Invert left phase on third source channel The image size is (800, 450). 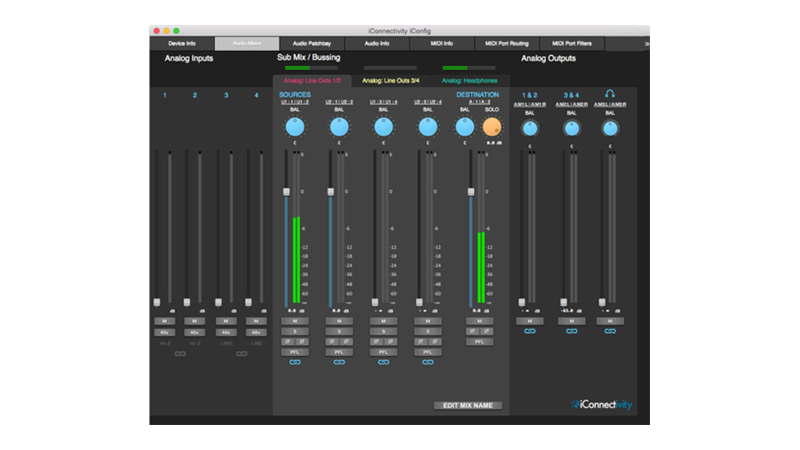(377, 342)
